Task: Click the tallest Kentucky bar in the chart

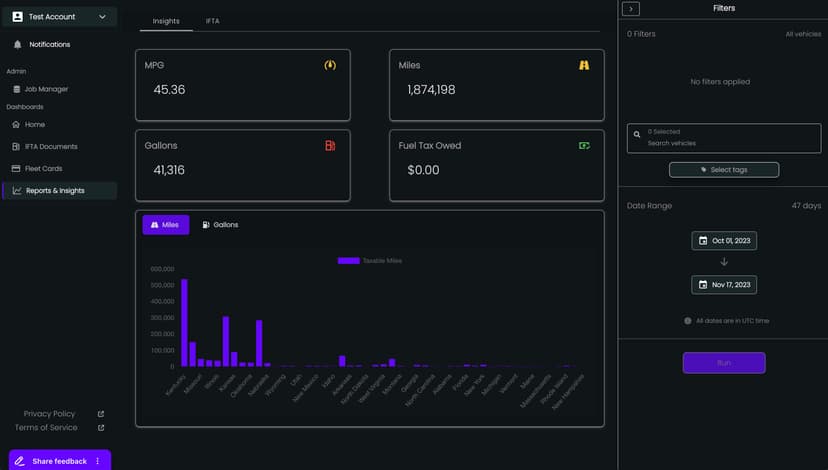Action: pos(184,323)
